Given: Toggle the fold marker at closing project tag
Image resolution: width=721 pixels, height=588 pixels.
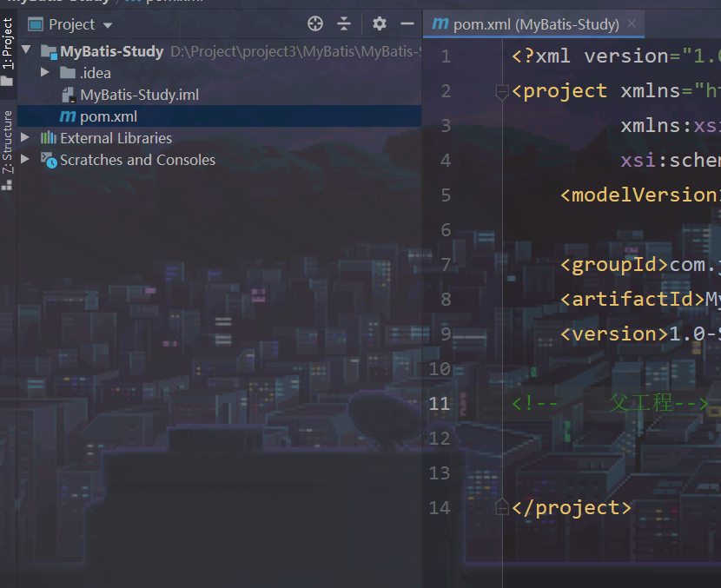Looking at the screenshot, I should 501,507.
